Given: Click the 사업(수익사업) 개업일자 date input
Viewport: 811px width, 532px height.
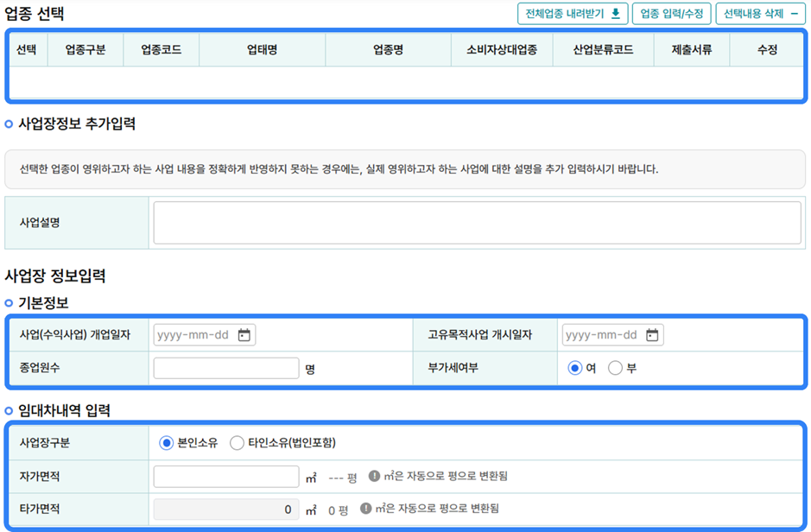Looking at the screenshot, I should point(194,335).
